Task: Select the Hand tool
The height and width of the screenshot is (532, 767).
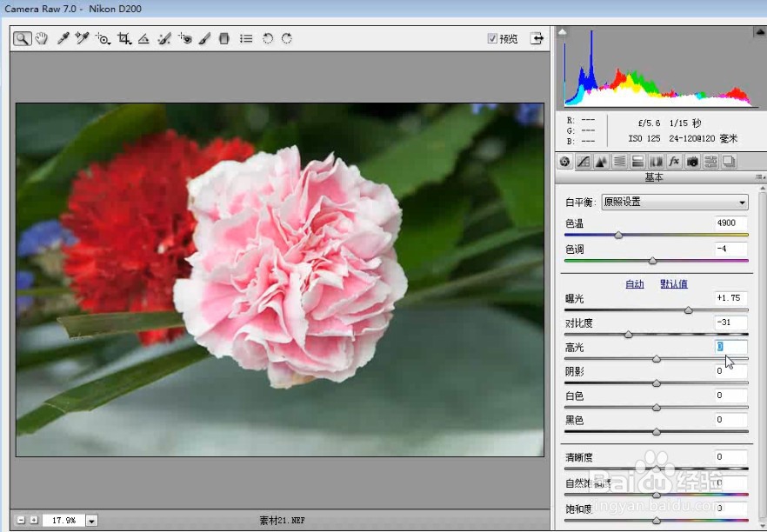Action: [x=42, y=38]
